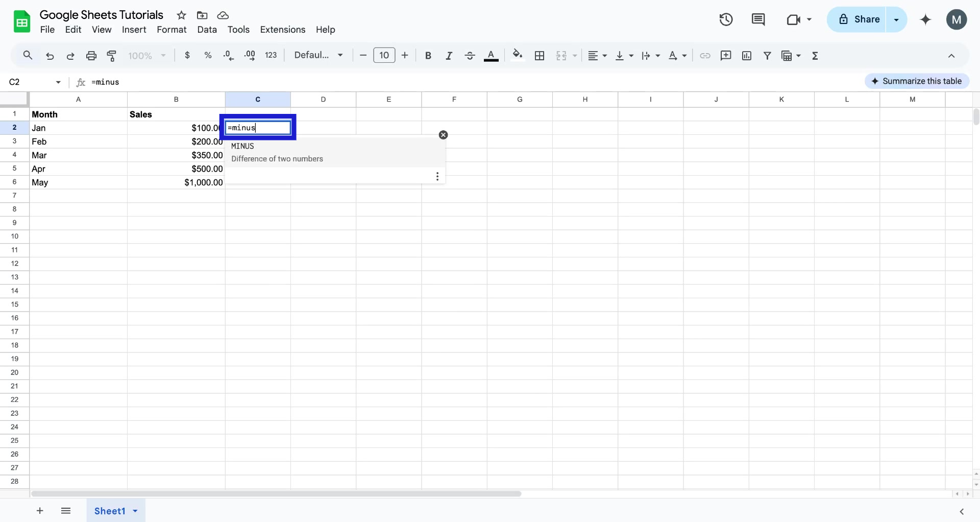Screen dimensions: 980x522
Task: Toggle bold formatting
Action: 428,55
